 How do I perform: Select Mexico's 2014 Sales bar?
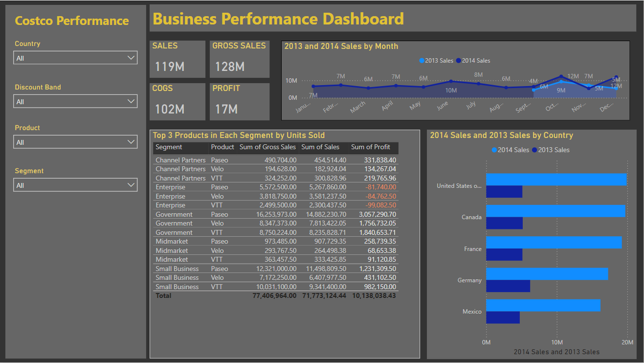tap(543, 305)
